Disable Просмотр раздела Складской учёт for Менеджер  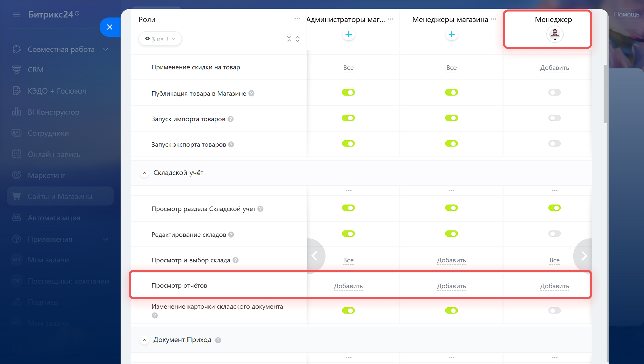[554, 208]
